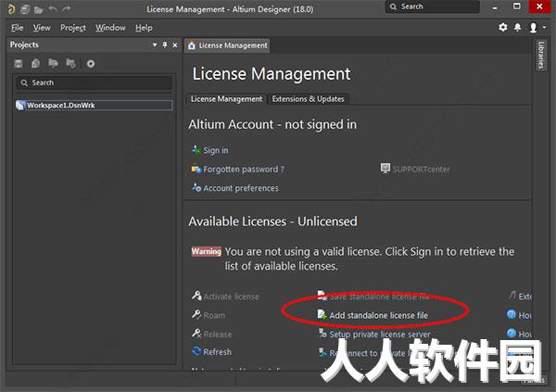Screen dimensions: 556x392
Task: Click the Setup private license server icon
Action: tap(322, 333)
